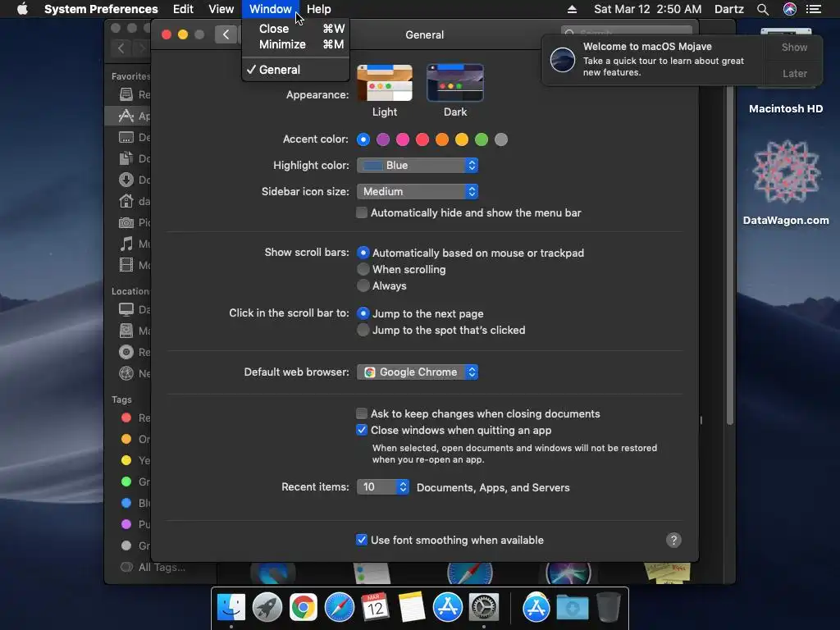
Task: Select red accent color
Action: click(x=422, y=139)
